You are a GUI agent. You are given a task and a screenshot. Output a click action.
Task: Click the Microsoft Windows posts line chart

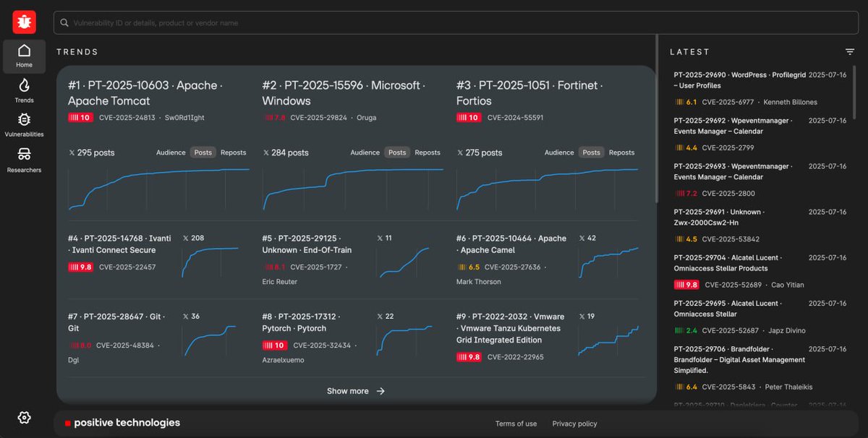[353, 189]
